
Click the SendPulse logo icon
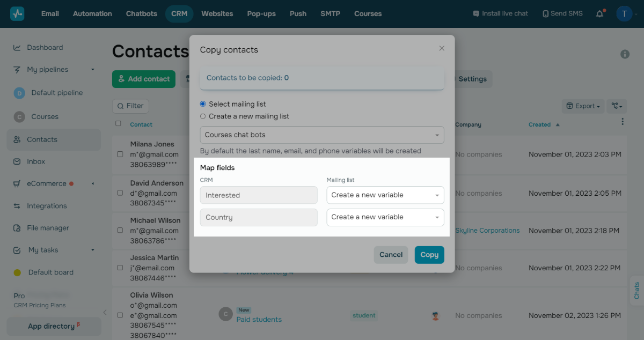tap(17, 14)
